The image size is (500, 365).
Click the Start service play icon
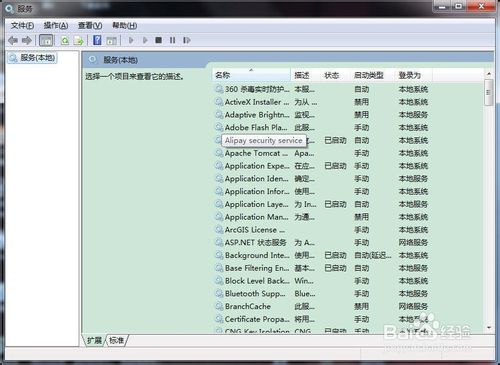[x=131, y=40]
